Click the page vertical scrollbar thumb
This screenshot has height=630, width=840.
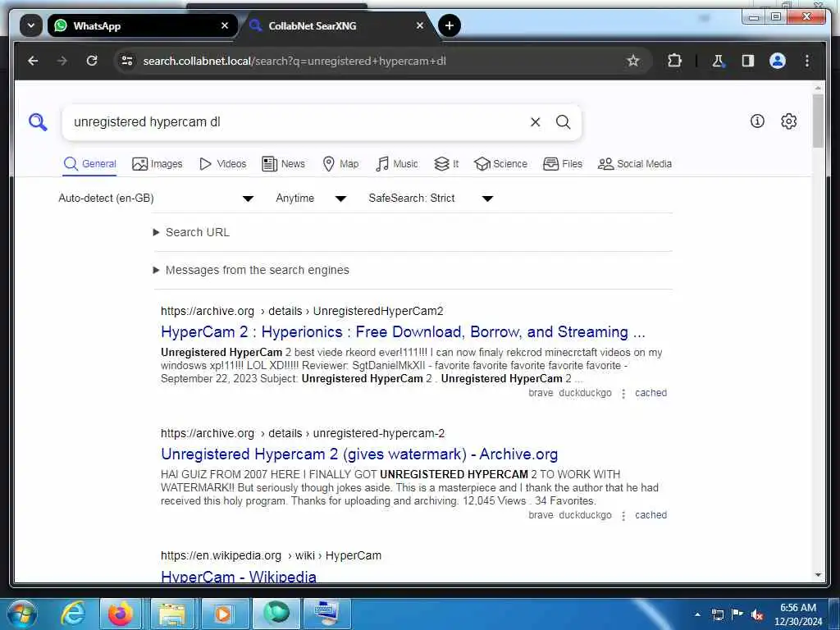coord(818,121)
